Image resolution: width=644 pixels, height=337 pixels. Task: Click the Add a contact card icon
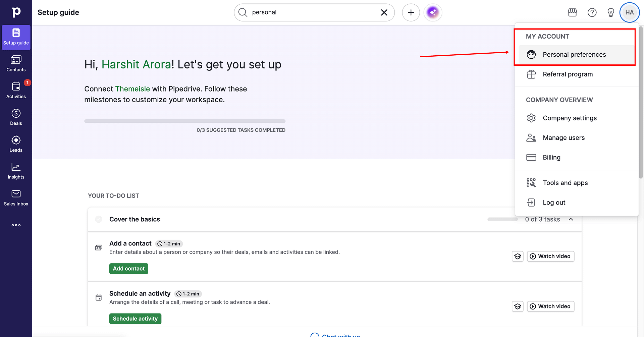point(99,247)
